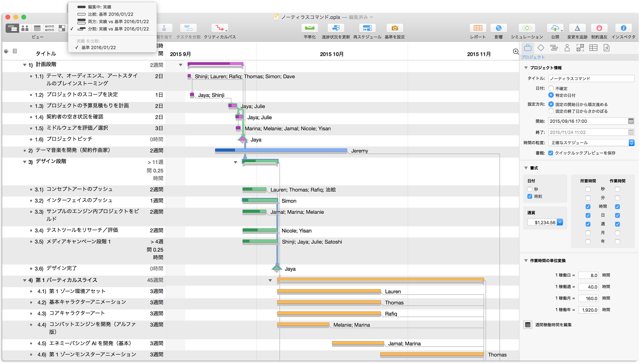Open the Calendar view icon

coord(37,28)
